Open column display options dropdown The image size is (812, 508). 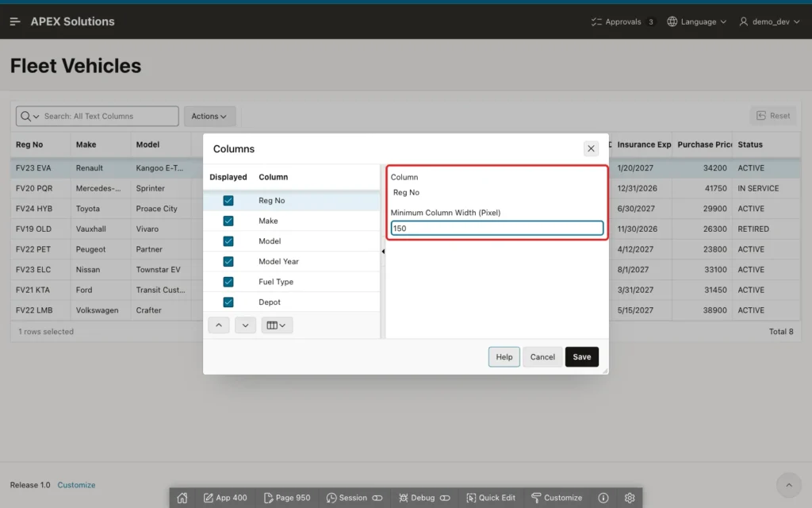point(277,325)
